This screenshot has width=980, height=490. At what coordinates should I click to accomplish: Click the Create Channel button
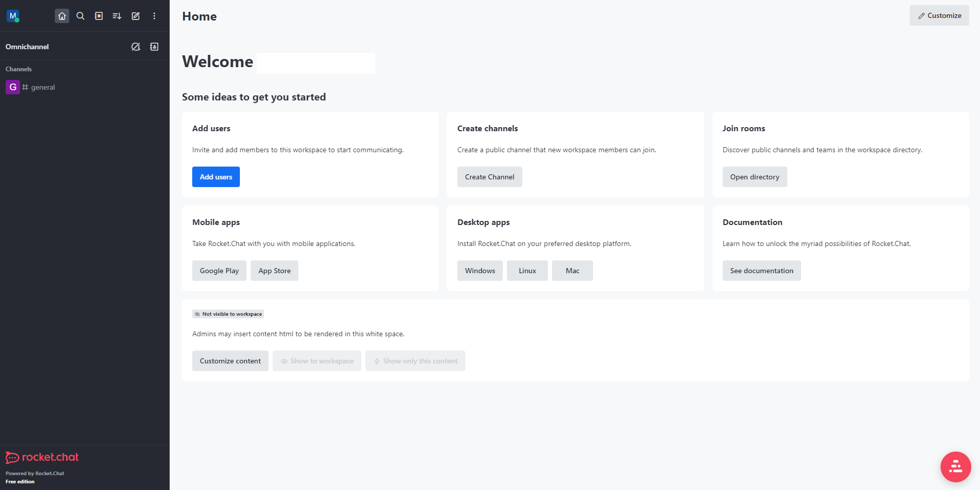point(489,177)
